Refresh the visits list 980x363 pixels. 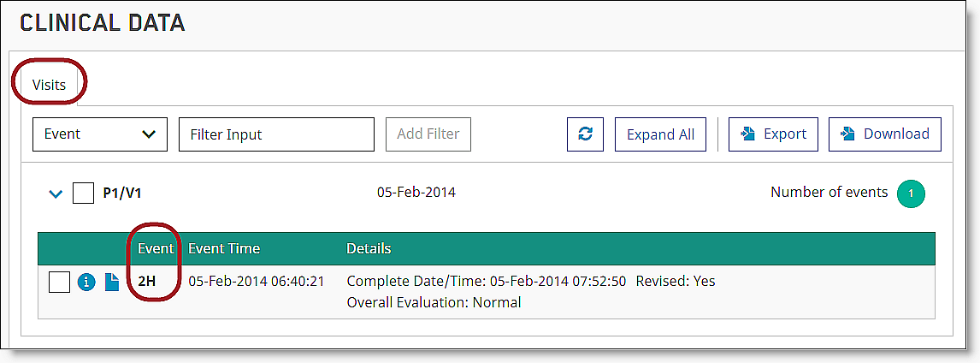(x=586, y=134)
